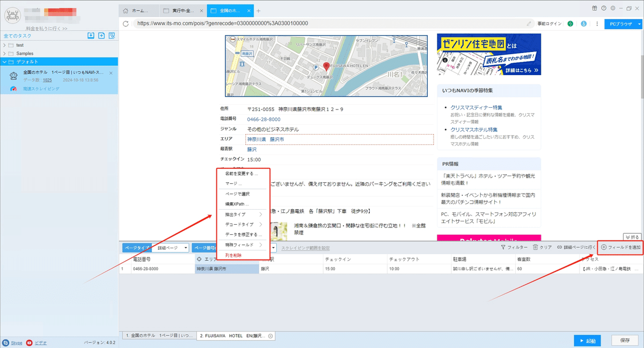Click the import task icon beside 全てのタスク
644x348 pixels.
click(91, 36)
